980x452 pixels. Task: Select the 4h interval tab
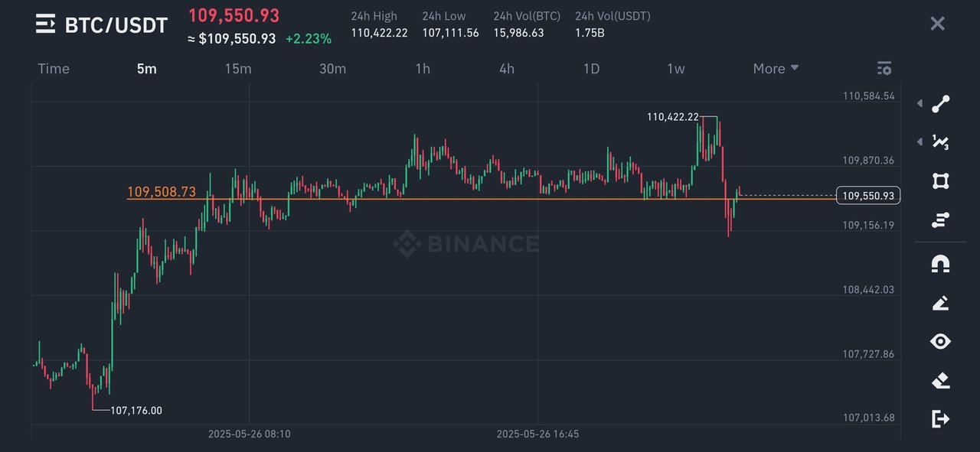pyautogui.click(x=507, y=69)
